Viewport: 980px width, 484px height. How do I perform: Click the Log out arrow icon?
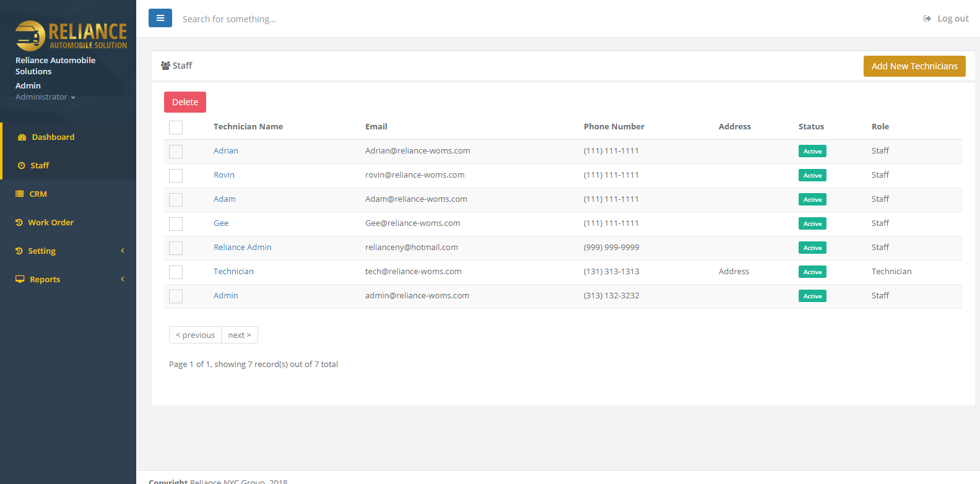point(927,19)
